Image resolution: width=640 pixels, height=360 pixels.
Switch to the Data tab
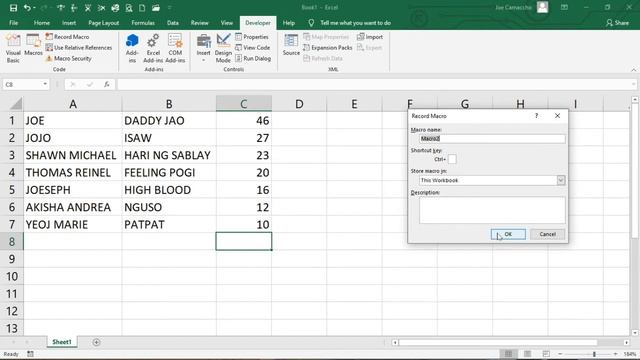point(173,23)
